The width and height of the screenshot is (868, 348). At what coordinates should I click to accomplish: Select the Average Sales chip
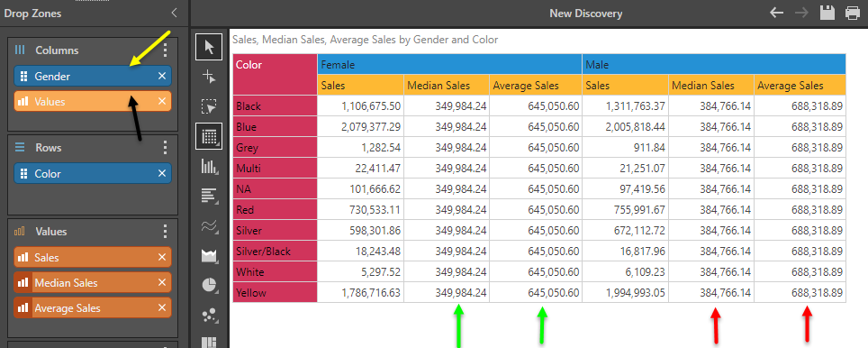point(93,307)
